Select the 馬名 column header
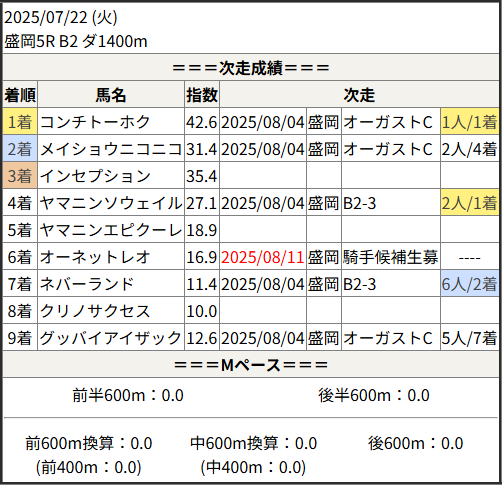 pyautogui.click(x=111, y=95)
